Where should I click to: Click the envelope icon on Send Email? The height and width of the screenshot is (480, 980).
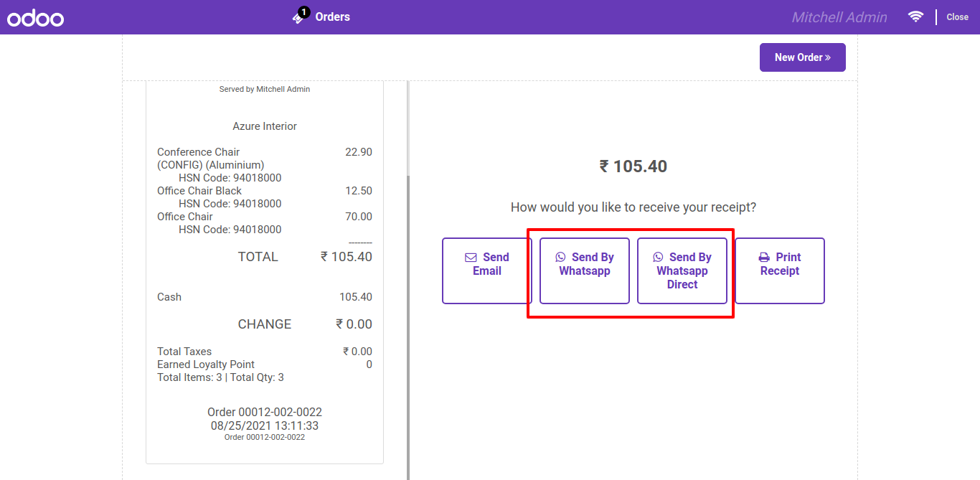[471, 257]
